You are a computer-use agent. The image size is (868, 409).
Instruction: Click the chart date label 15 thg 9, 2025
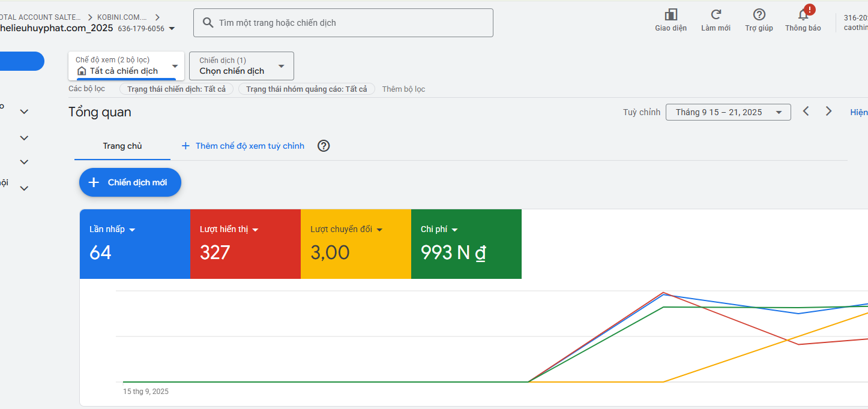(146, 392)
